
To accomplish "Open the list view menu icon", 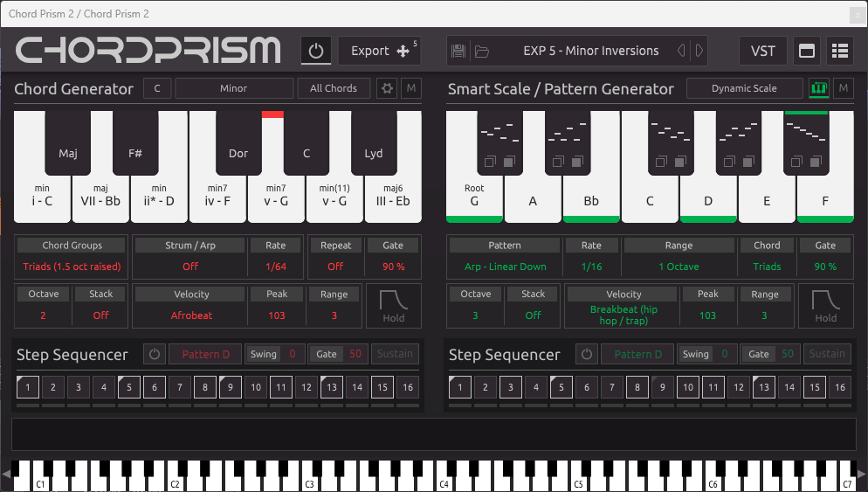I will 840,51.
